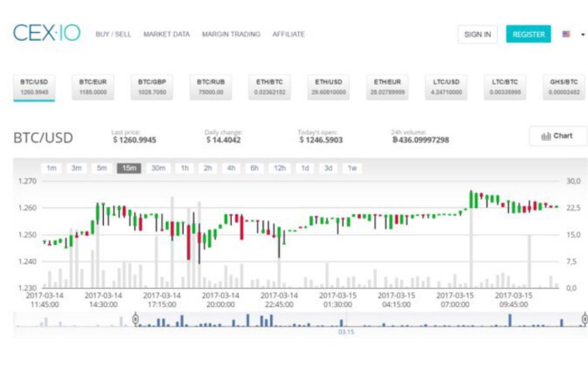Image resolution: width=588 pixels, height=368 pixels.
Task: Select the LTC/BTC pair tab
Action: (x=505, y=87)
